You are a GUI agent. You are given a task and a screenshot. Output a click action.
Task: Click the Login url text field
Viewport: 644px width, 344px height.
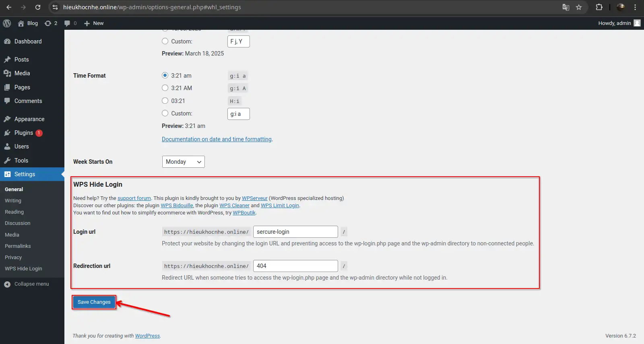(x=295, y=232)
